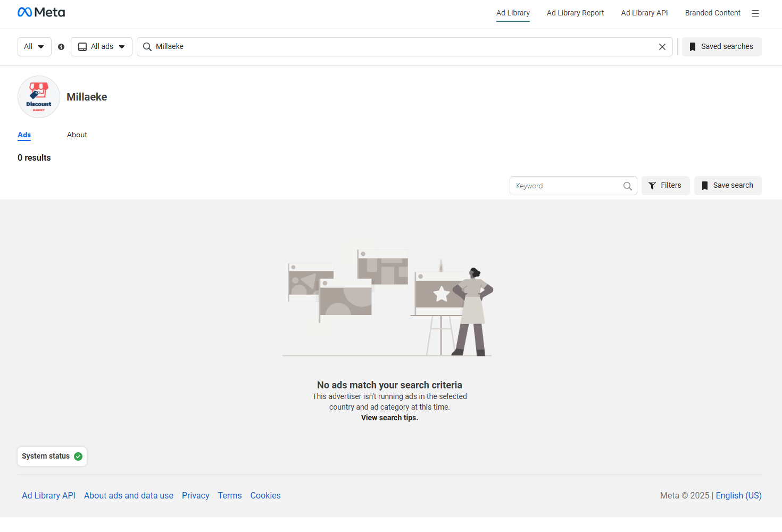Image resolution: width=782 pixels, height=532 pixels.
Task: Open Millaeke profile picture
Action: click(39, 97)
